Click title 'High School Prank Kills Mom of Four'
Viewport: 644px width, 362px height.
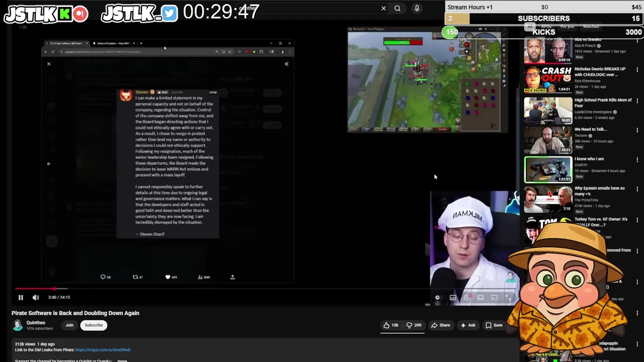click(603, 103)
